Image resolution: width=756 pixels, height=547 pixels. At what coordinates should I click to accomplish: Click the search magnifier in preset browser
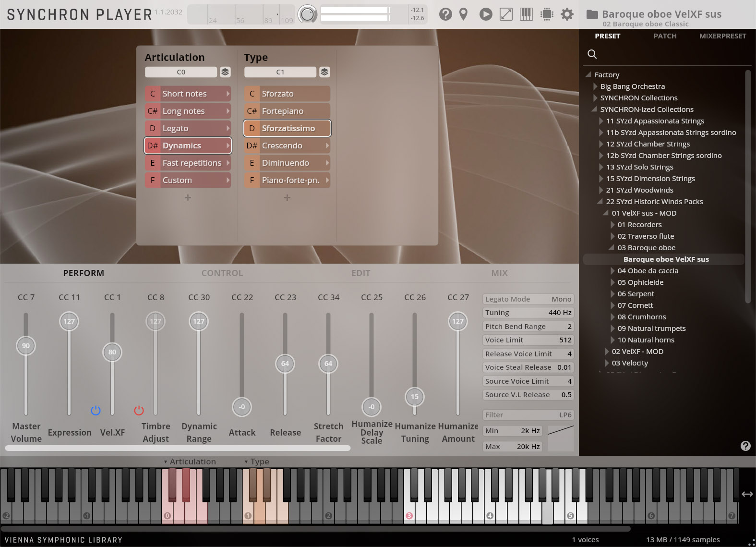[x=592, y=54]
